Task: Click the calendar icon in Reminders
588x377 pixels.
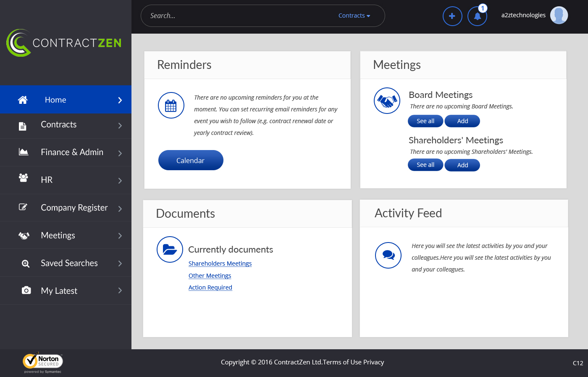Action: [x=171, y=105]
